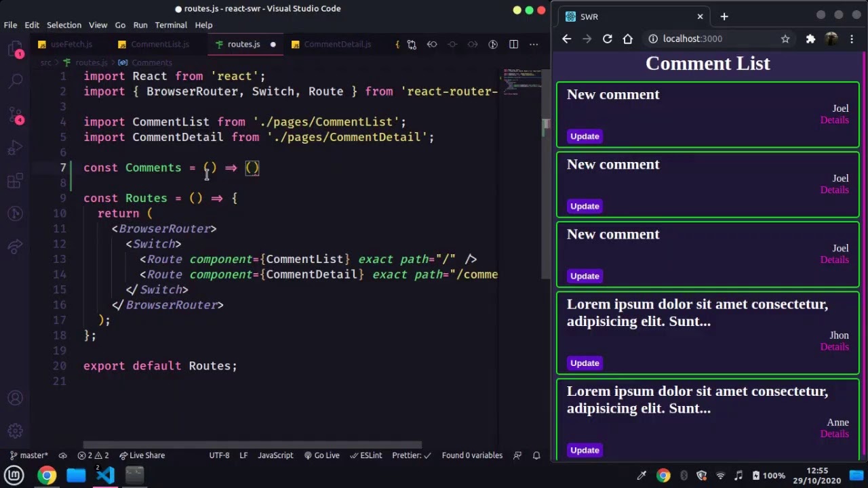The image size is (868, 488).
Task: Click the ESLint status bar item
Action: [366, 455]
